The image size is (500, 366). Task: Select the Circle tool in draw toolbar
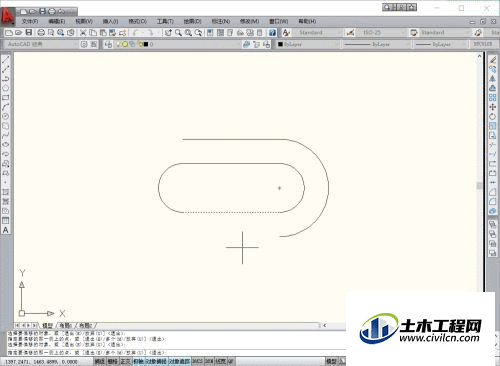click(6, 116)
